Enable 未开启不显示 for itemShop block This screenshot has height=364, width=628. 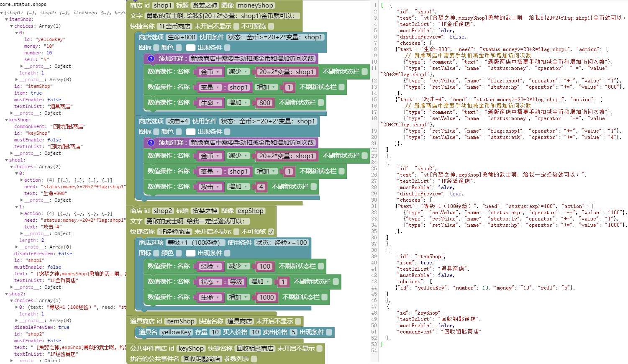298,321
